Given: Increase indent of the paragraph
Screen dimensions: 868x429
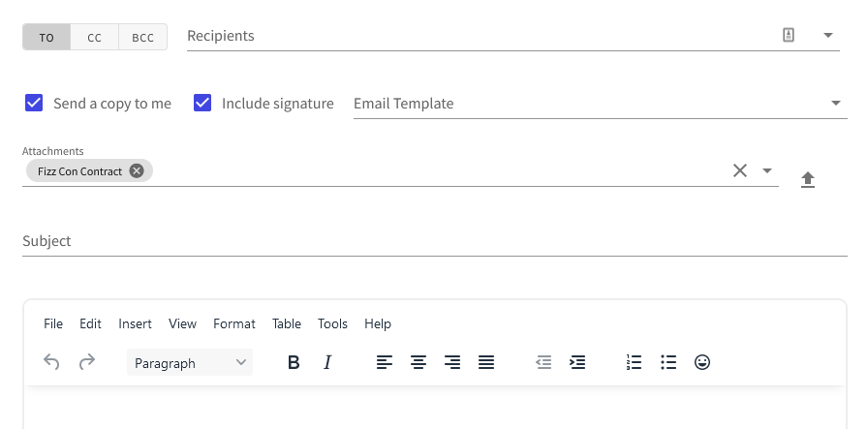Looking at the screenshot, I should pyautogui.click(x=577, y=362).
